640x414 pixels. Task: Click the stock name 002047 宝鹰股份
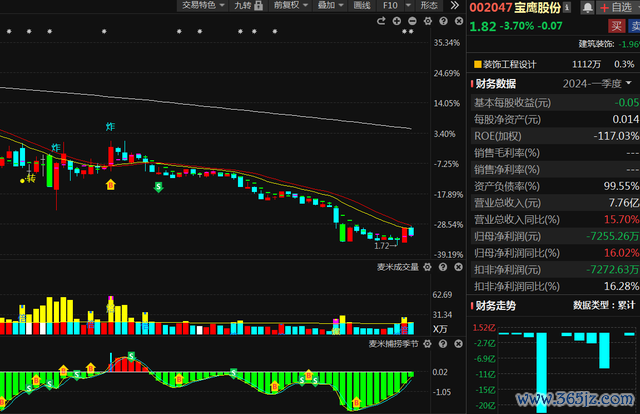tap(515, 7)
